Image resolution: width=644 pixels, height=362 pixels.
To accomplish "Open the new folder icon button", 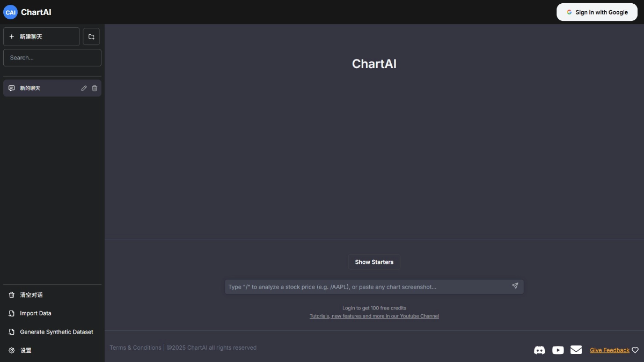I will point(91,36).
